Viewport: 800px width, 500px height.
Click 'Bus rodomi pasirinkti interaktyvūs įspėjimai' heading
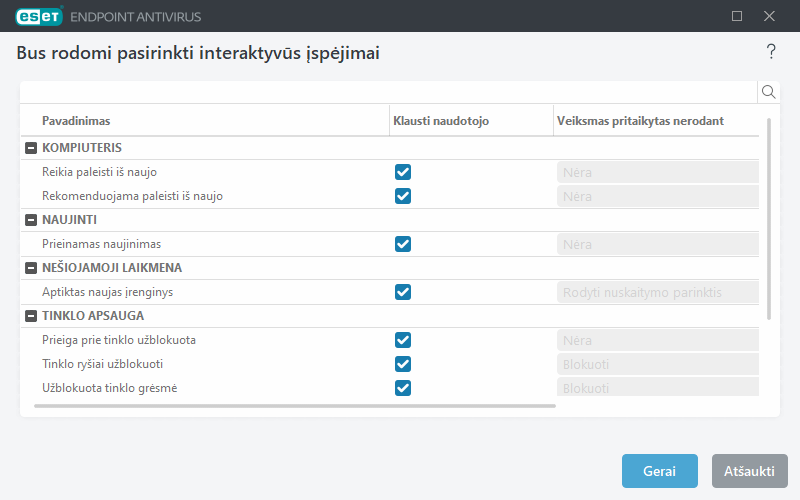pyautogui.click(x=198, y=53)
